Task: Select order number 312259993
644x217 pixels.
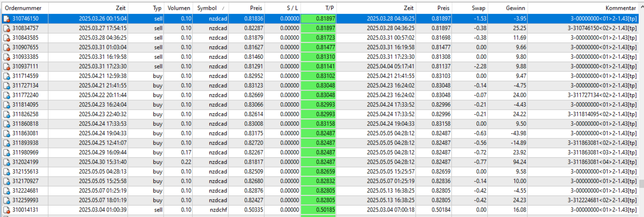Action: click(26, 200)
